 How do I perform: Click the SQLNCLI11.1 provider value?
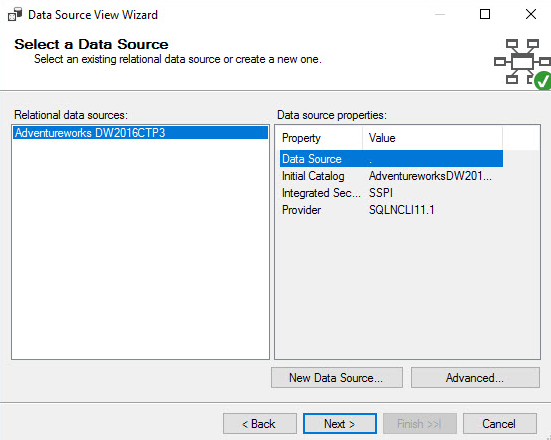(402, 210)
